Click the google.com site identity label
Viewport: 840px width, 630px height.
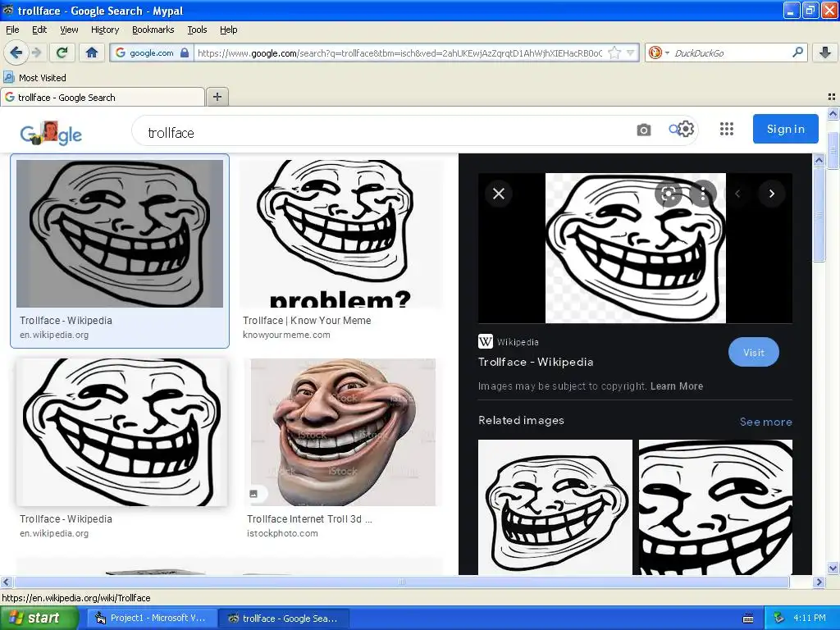click(152, 52)
